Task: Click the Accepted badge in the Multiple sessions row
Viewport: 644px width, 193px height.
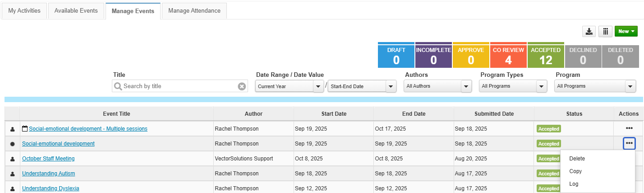Action: 549,129
